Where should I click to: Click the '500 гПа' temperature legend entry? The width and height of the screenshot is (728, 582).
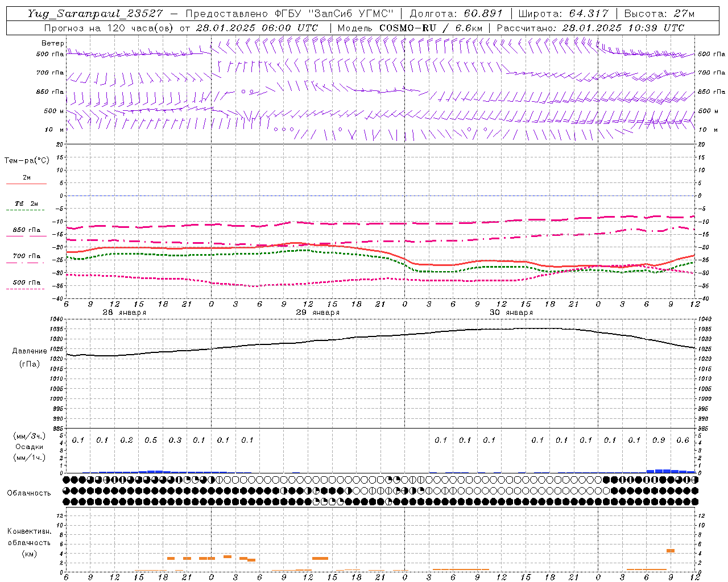(27, 282)
